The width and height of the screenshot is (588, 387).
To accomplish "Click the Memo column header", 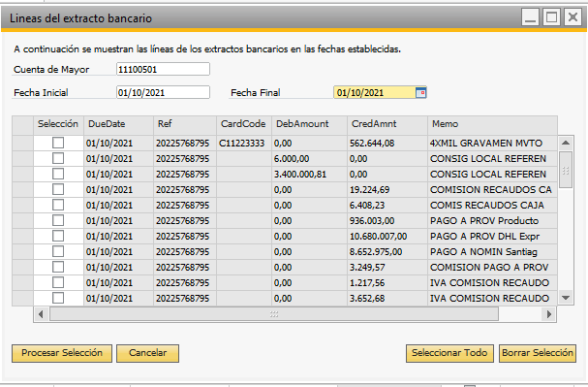I will point(492,124).
